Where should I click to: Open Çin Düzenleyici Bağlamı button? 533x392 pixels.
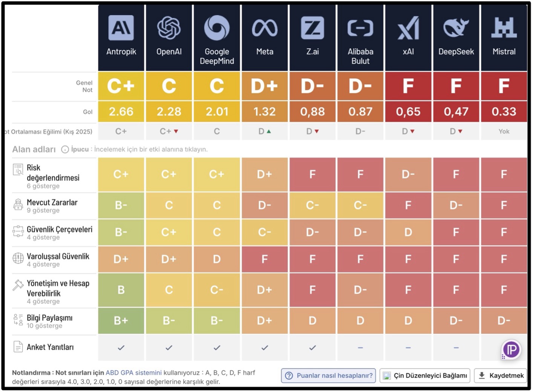click(x=425, y=376)
